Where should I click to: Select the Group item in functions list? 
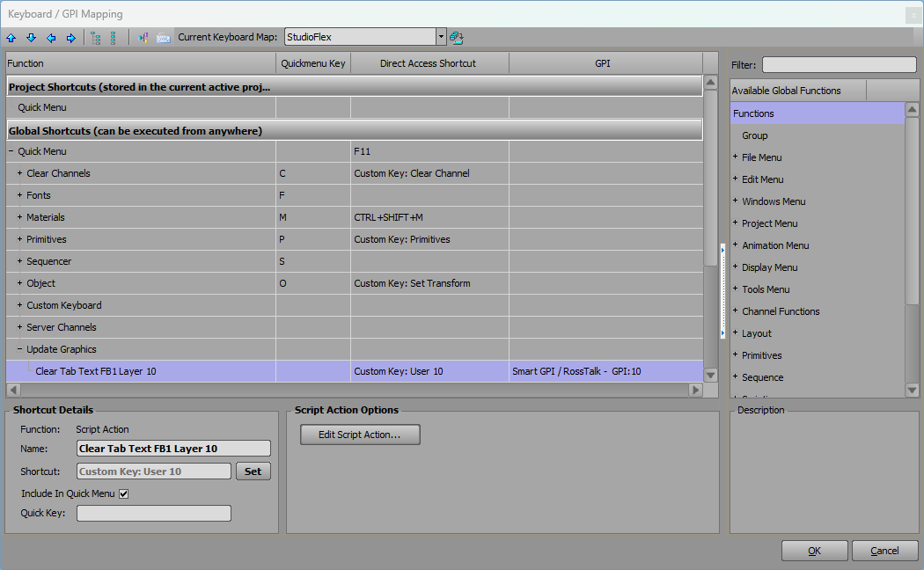click(x=754, y=135)
